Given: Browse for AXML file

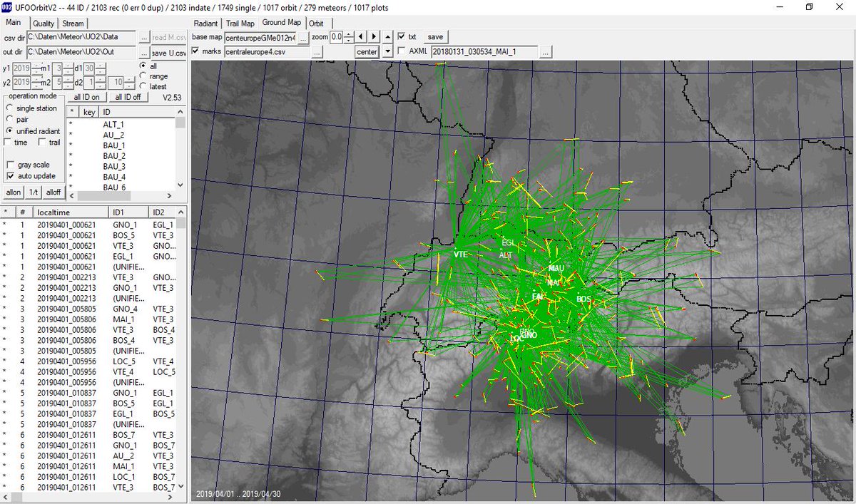Looking at the screenshot, I should pyautogui.click(x=546, y=52).
